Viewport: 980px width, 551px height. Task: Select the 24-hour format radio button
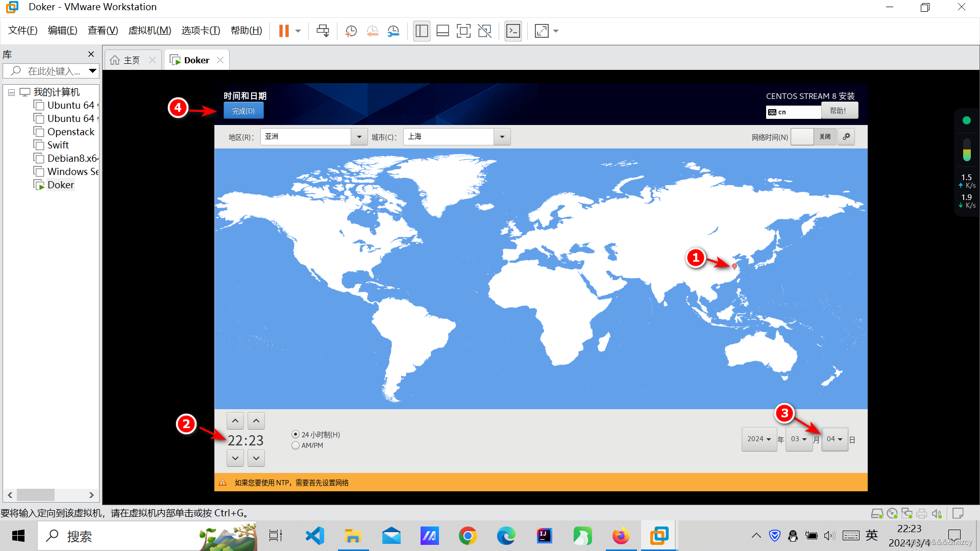coord(296,435)
